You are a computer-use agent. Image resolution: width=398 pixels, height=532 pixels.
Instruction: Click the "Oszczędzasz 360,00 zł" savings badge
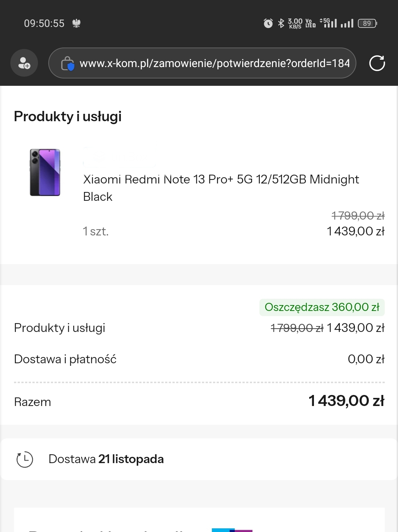point(322,307)
